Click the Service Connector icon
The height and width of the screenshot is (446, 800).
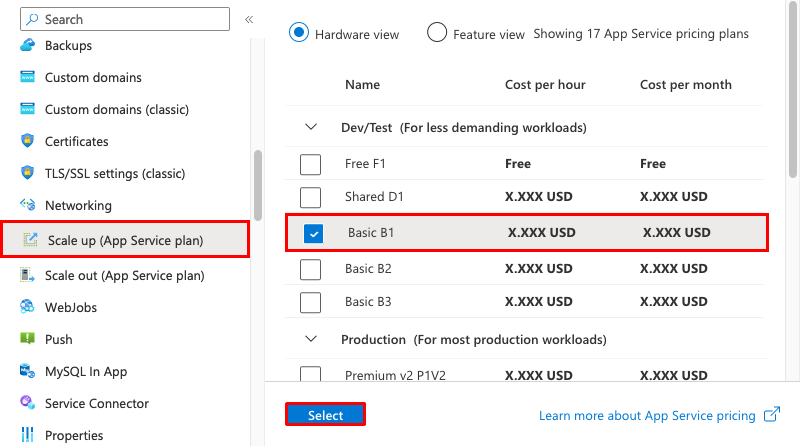click(27, 404)
